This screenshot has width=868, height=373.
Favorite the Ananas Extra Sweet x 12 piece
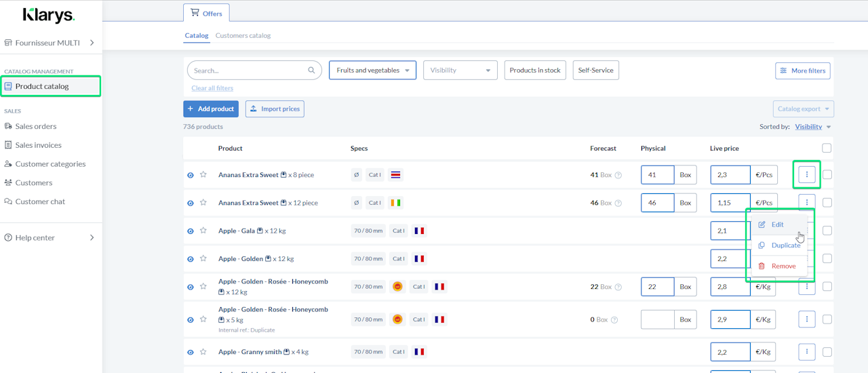coord(203,203)
